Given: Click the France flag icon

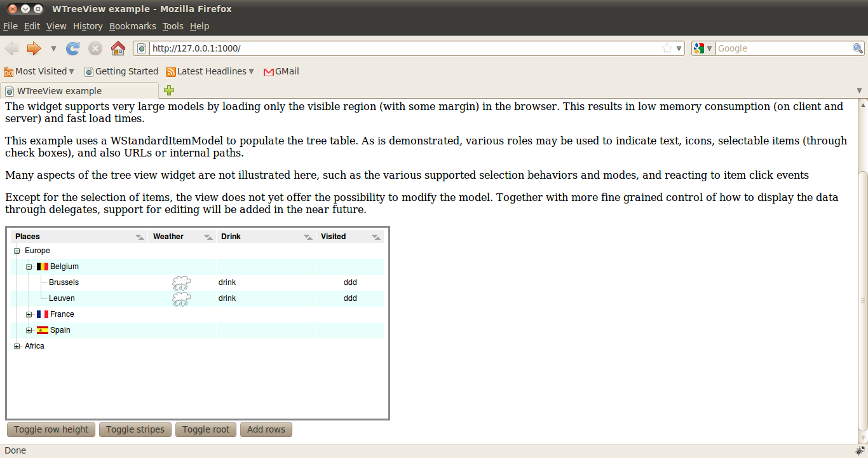Looking at the screenshot, I should point(42,314).
